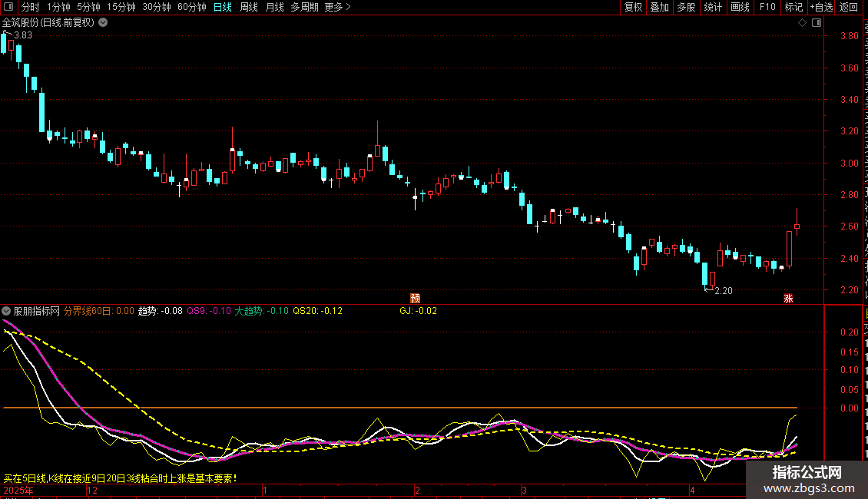Image resolution: width=868 pixels, height=499 pixels.
Task: Open the 统计 statistics button
Action: (712, 7)
